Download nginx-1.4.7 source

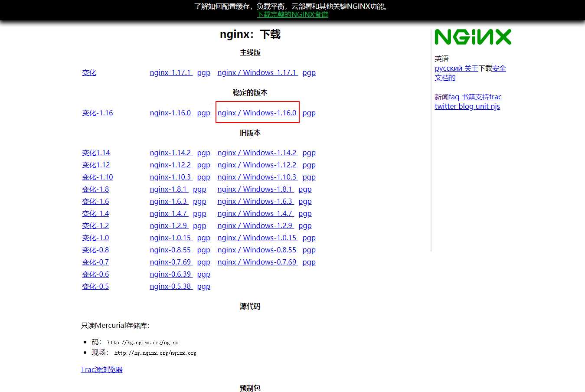(x=169, y=213)
